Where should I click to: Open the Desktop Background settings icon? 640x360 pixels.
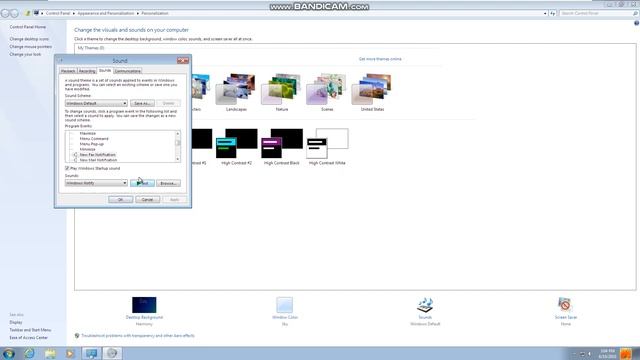point(144,305)
